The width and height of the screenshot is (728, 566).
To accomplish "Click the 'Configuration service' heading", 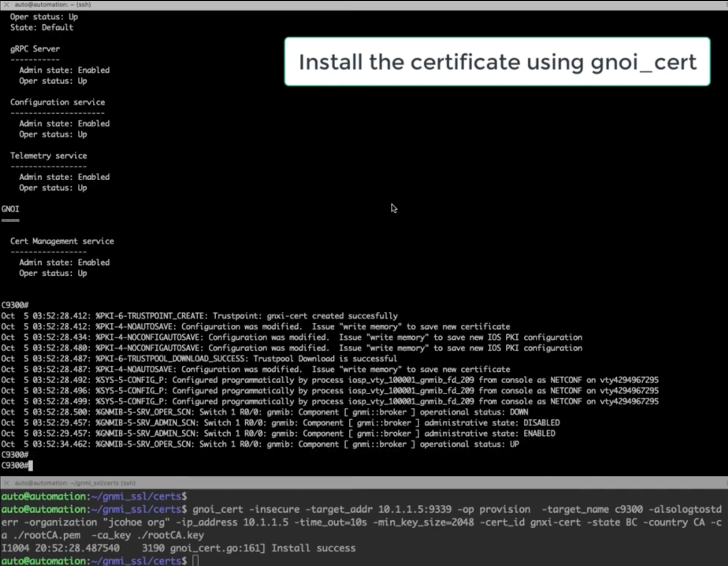I will [58, 102].
